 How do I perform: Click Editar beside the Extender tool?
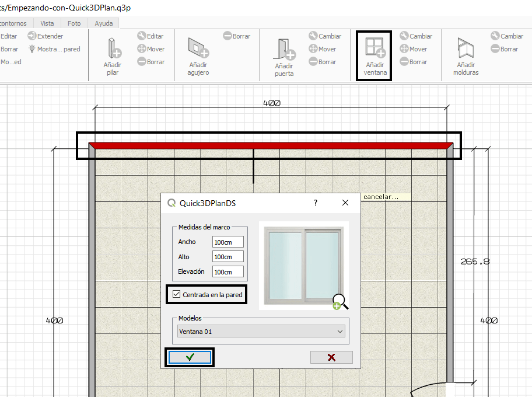click(x=9, y=36)
